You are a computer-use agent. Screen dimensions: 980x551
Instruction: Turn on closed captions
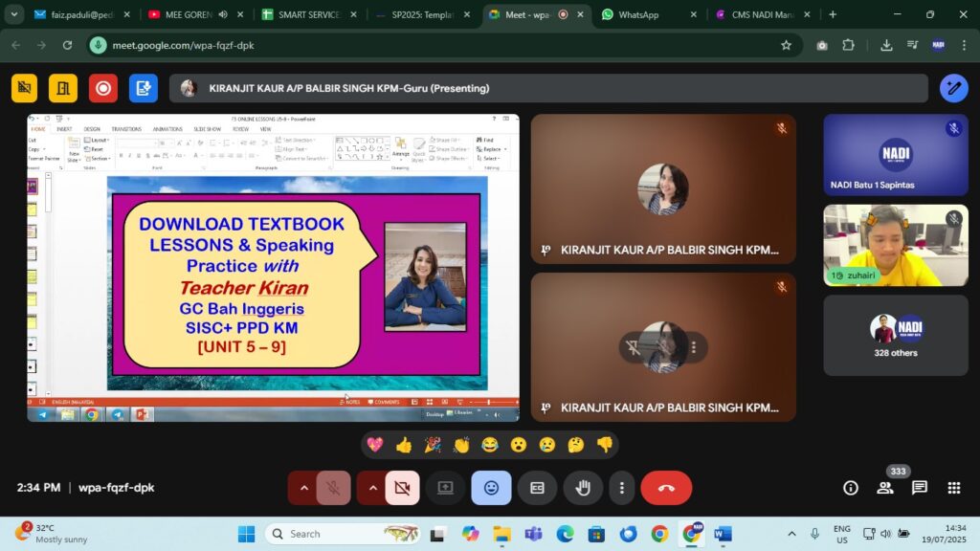coord(537,488)
